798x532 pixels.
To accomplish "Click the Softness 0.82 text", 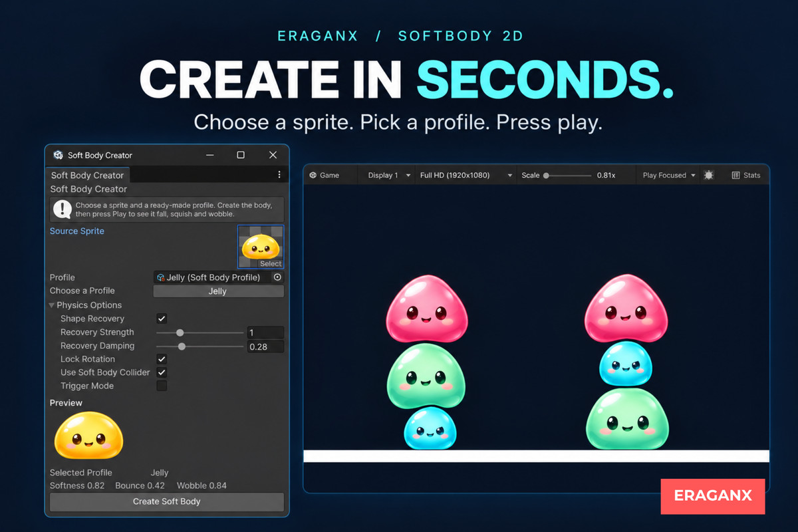I will pyautogui.click(x=77, y=485).
